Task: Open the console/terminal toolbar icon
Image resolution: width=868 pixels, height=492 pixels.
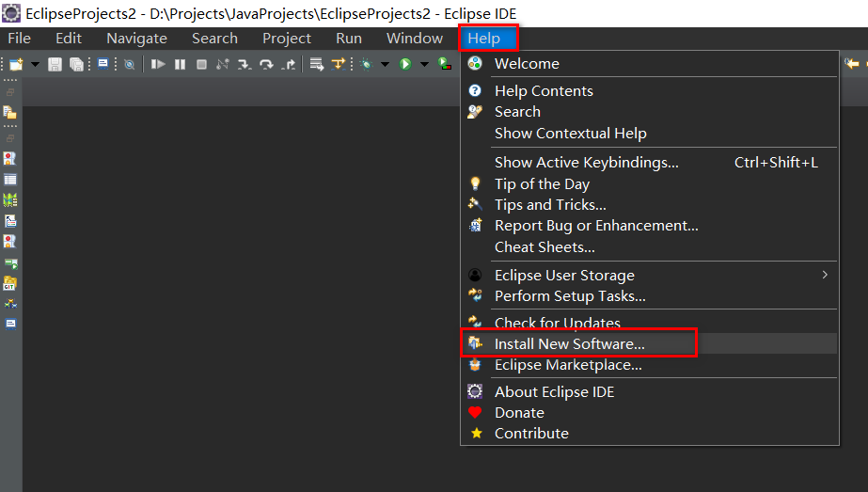Action: [103, 64]
